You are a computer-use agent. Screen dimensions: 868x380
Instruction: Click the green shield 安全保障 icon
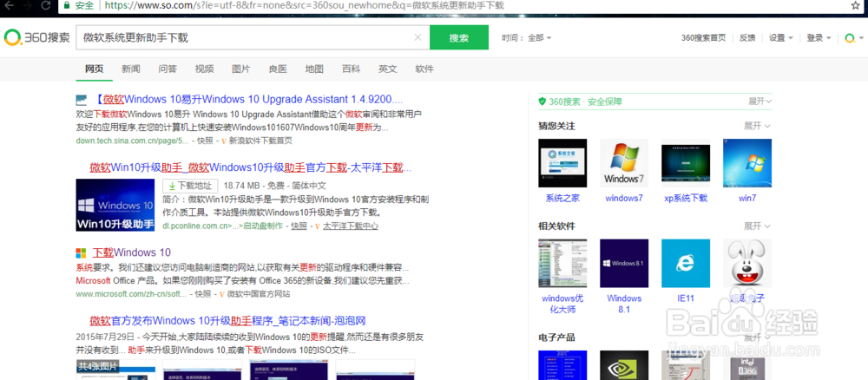(x=542, y=102)
